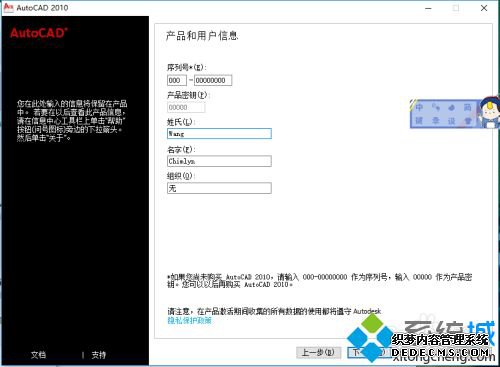
Task: Click the 设 settings icon on the IME bar
Action: (451, 121)
